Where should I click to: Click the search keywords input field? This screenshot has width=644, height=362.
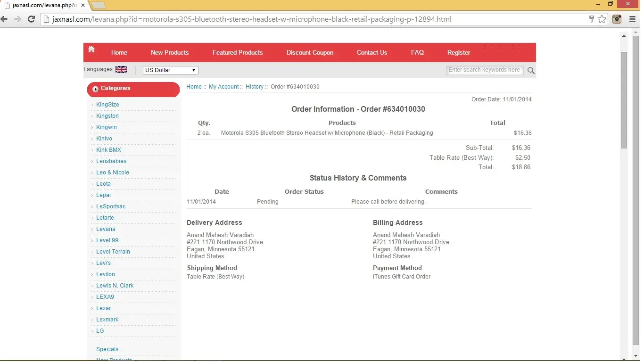(484, 70)
